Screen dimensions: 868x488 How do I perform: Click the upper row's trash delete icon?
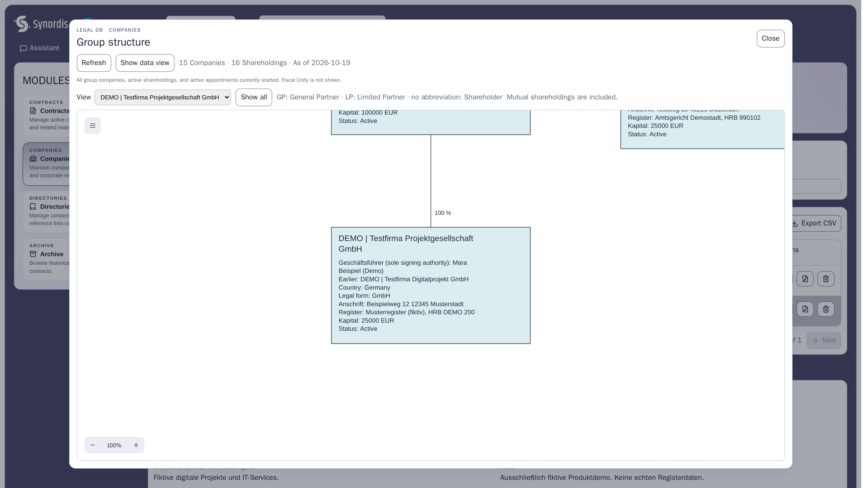pyautogui.click(x=826, y=279)
